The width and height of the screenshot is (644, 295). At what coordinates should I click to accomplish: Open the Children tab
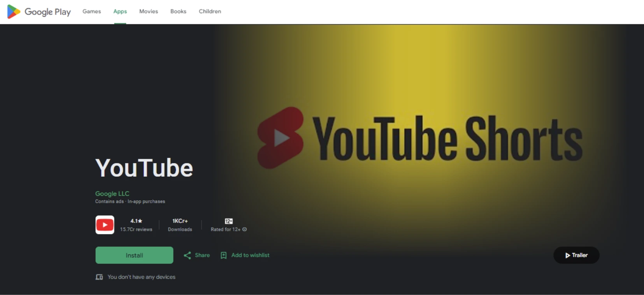tap(210, 11)
